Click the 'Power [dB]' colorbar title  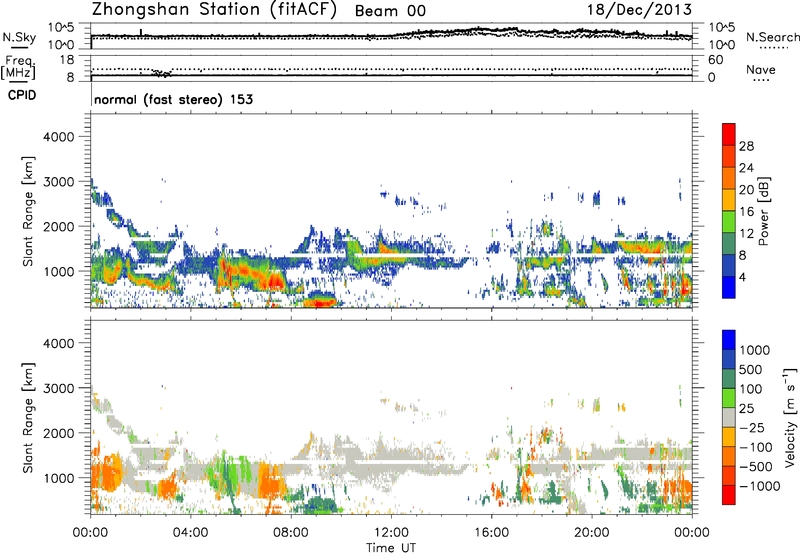(x=763, y=211)
